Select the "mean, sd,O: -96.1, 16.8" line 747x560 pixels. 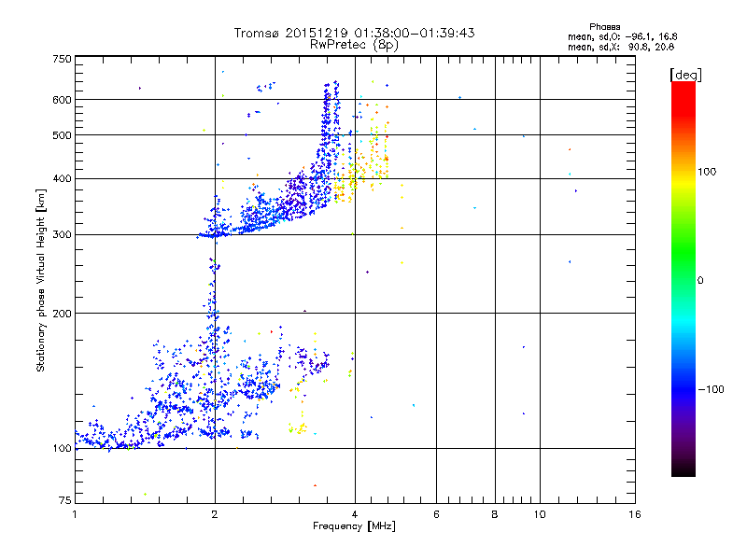[622, 36]
